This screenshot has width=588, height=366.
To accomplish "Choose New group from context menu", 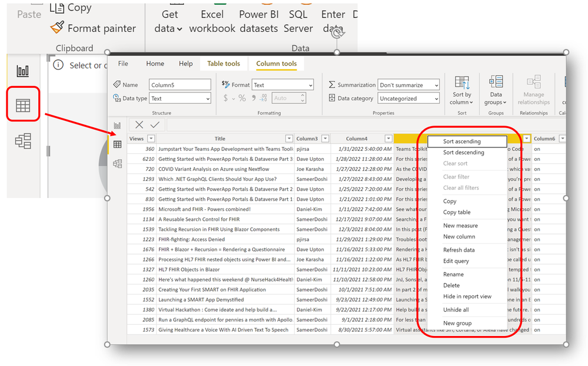I will [467, 323].
